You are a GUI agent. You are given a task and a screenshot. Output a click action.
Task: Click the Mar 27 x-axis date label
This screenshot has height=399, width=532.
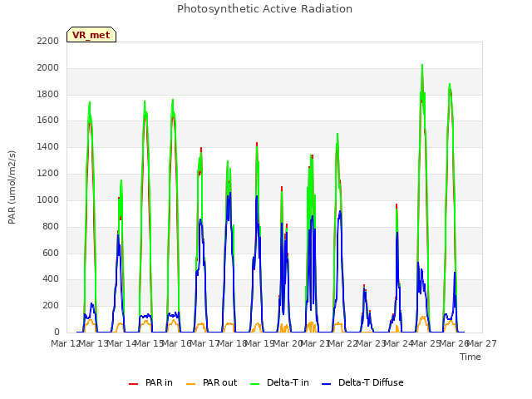point(482,343)
